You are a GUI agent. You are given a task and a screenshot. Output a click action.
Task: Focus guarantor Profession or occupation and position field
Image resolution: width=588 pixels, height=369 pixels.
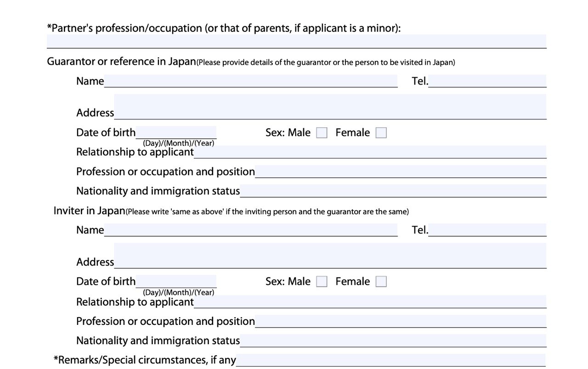(401, 171)
